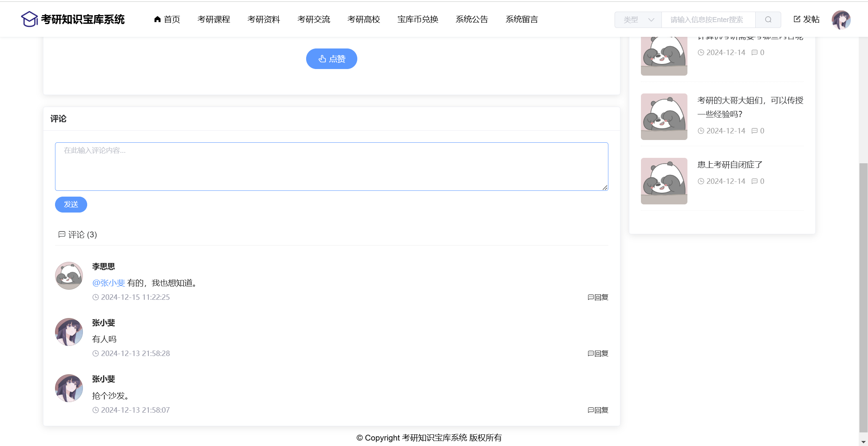Screen dimensions: 868x446
Task: Open post 患上考研自闭症了
Action: point(730,165)
